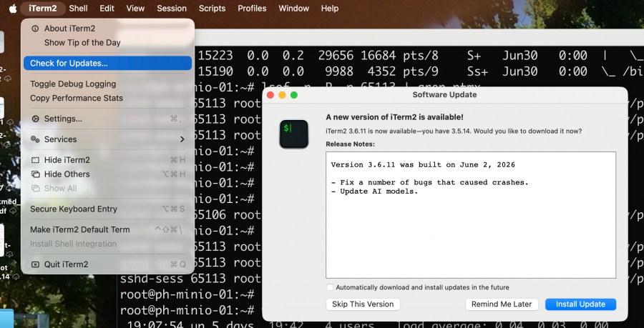The image size is (644, 328).
Task: Click 'Version 3.6.11 was built on June 2, 2026'
Action: (423, 165)
